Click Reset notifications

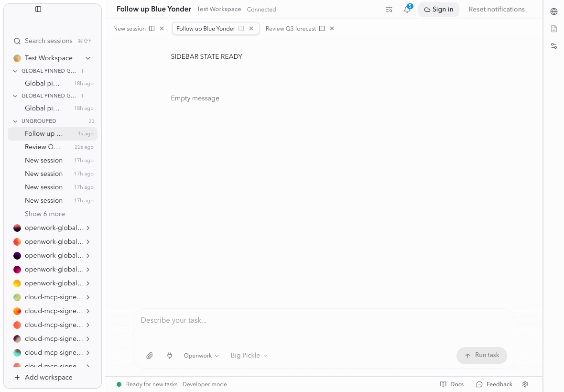(x=497, y=10)
